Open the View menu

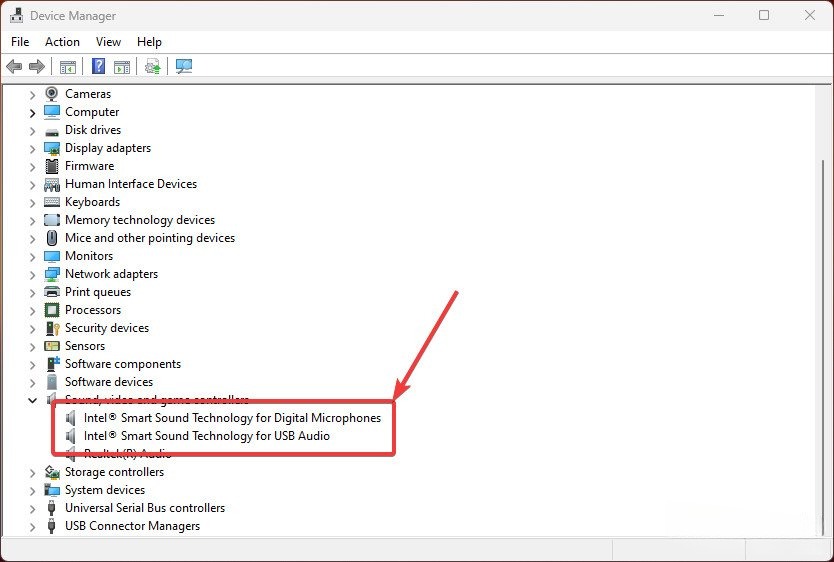[108, 42]
